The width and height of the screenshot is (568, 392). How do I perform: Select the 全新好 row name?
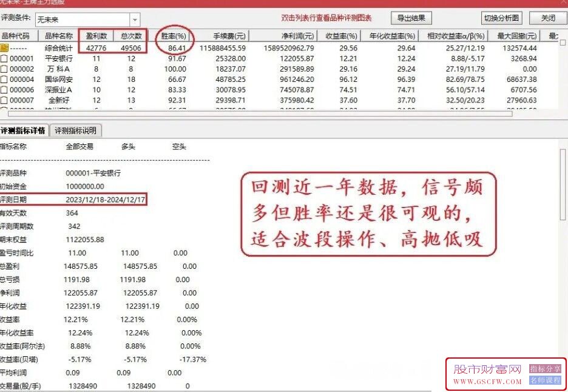(x=59, y=100)
